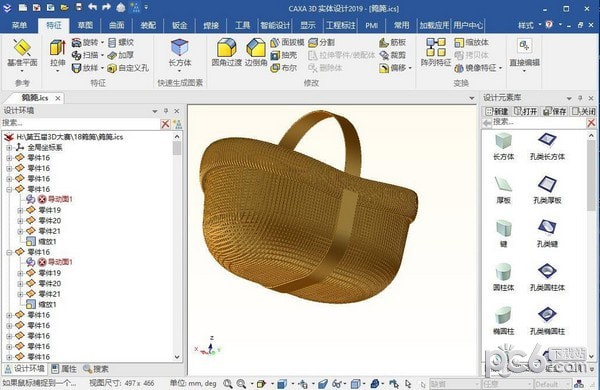The width and height of the screenshot is (600, 390).
Task: Activate the 拉伸 extrude feature
Action: point(58,55)
